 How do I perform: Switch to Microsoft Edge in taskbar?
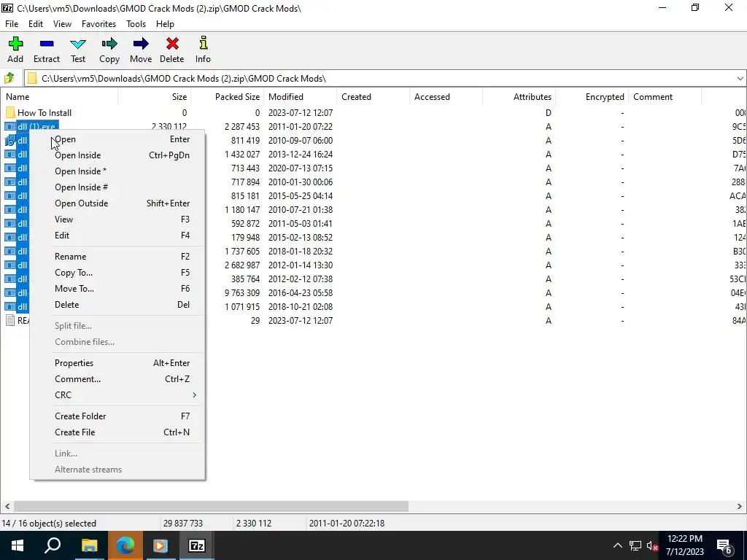pos(125,545)
